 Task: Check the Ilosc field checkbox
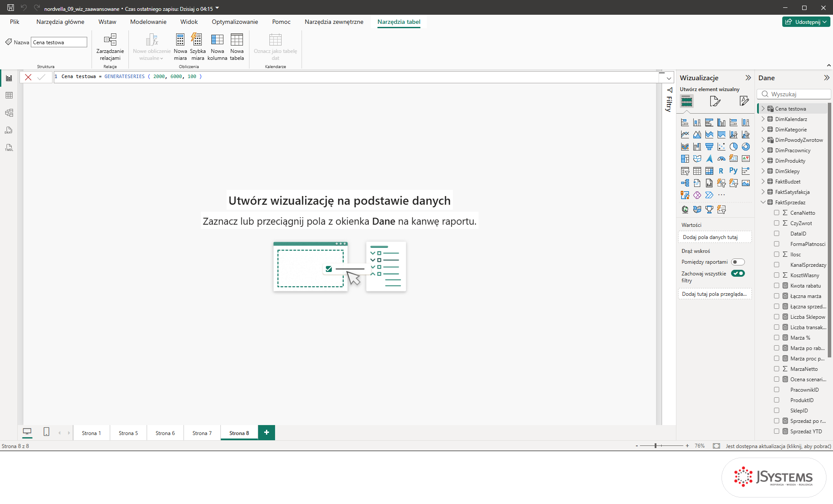[777, 254]
